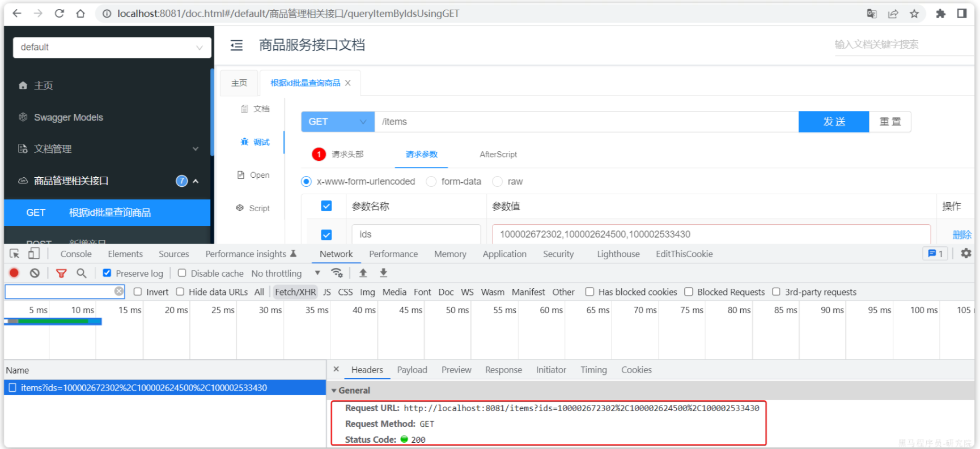Screen dimensions: 980x449
Task: Switch to the Response tab
Action: coord(503,370)
